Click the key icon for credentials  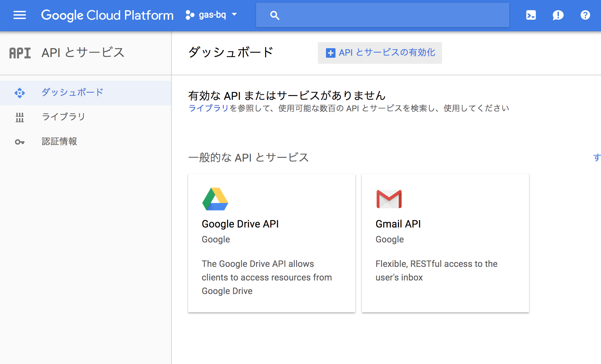coord(20,142)
